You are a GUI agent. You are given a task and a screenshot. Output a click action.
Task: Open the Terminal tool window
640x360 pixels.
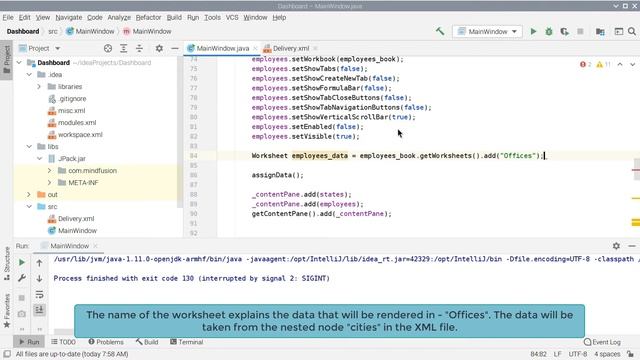pos(186,342)
